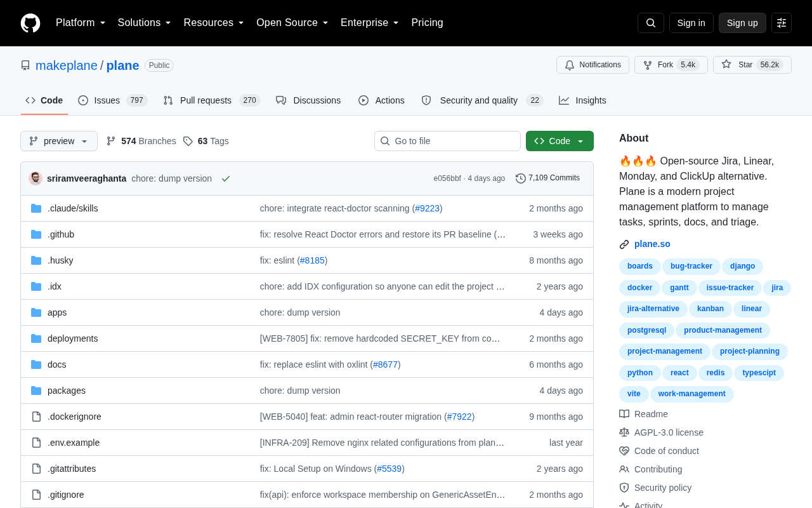Expand the Open Source menu
Viewport: 812px width, 508px height.
tap(292, 23)
